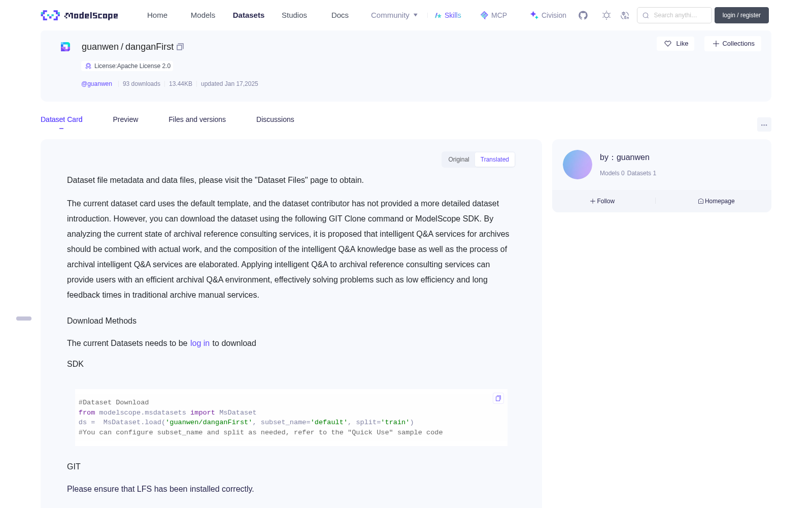Open the @guanwen profile link

coord(96,84)
